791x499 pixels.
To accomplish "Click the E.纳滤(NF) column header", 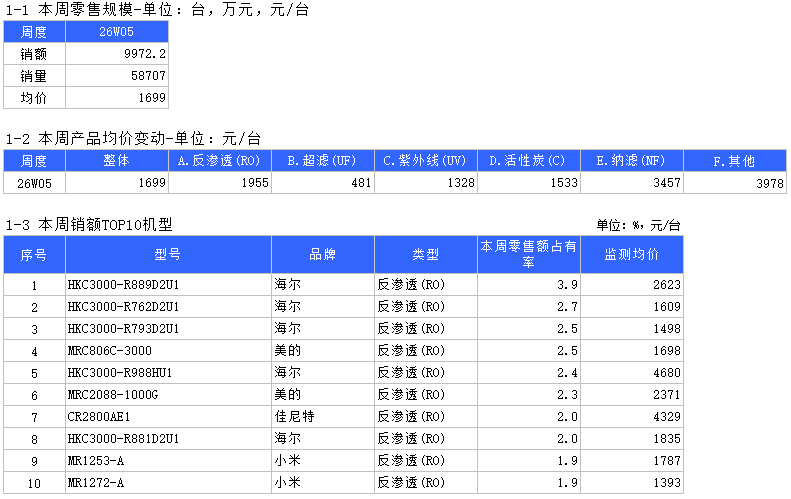I will pyautogui.click(x=631, y=161).
